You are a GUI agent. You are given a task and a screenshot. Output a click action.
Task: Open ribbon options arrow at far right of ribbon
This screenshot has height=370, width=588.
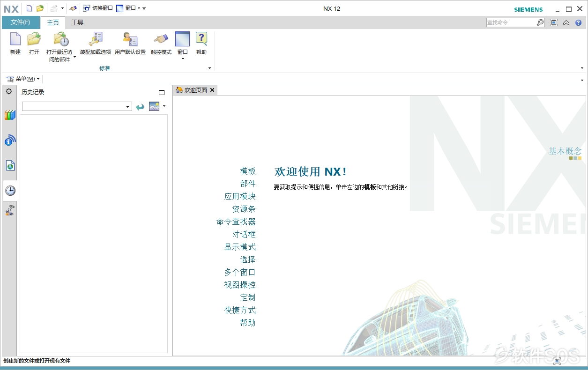582,68
